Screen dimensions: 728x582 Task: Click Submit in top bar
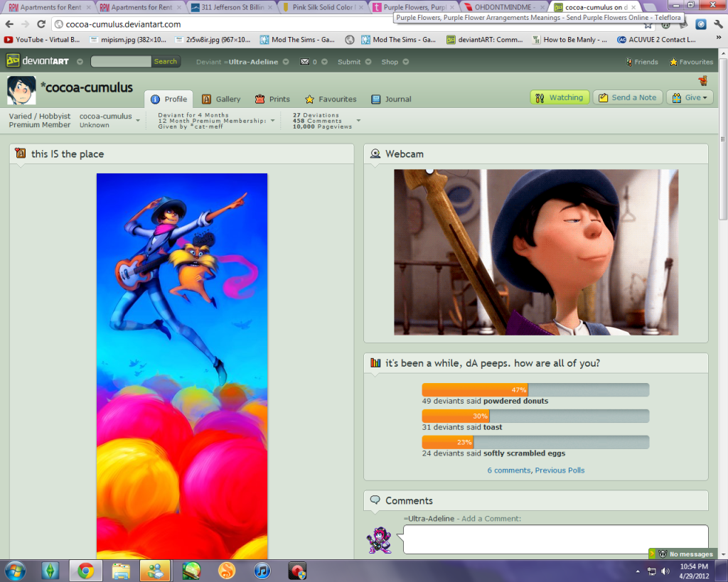pyautogui.click(x=348, y=62)
